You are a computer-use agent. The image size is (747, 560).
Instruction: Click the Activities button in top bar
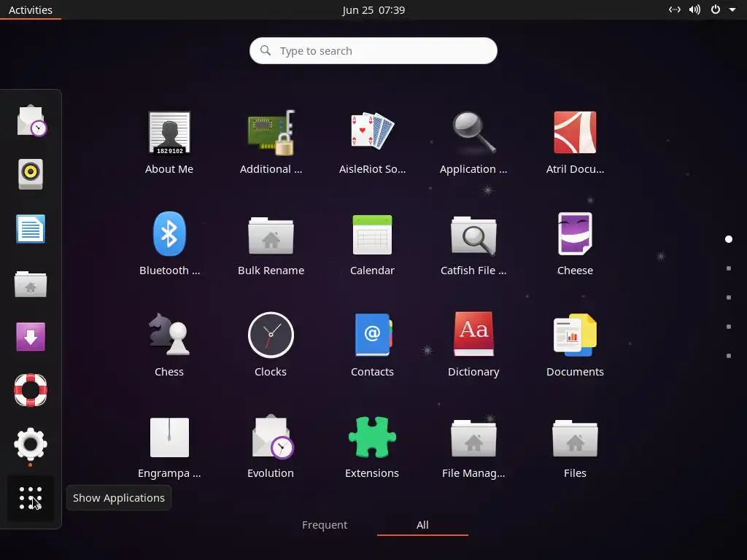(x=31, y=10)
